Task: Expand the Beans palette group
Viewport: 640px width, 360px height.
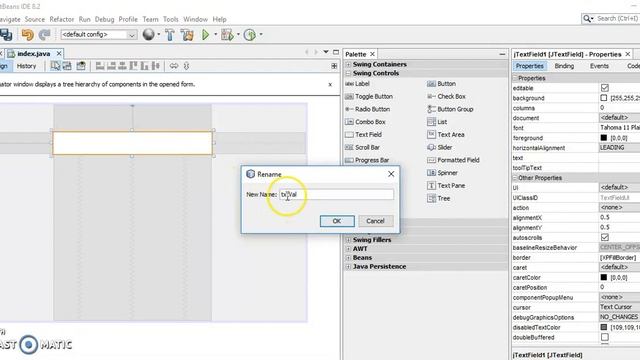Action: tap(348, 258)
